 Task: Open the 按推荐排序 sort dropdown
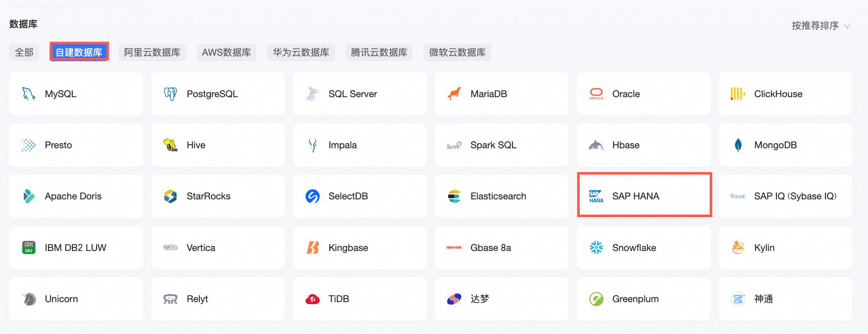click(820, 26)
